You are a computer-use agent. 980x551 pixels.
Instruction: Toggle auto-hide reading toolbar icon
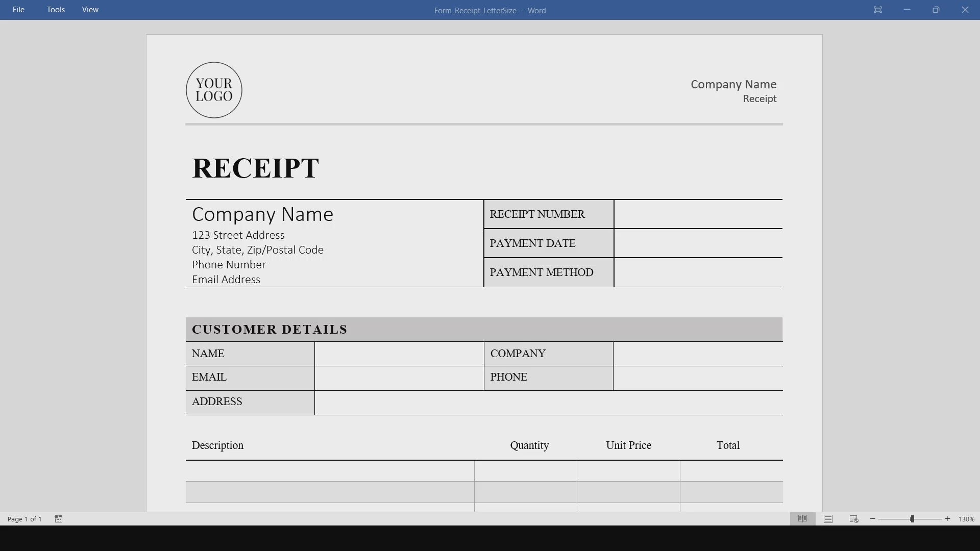tap(877, 10)
